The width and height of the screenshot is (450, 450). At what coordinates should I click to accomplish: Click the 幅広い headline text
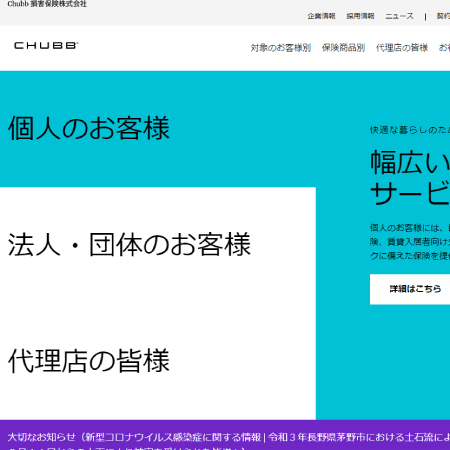tap(410, 163)
